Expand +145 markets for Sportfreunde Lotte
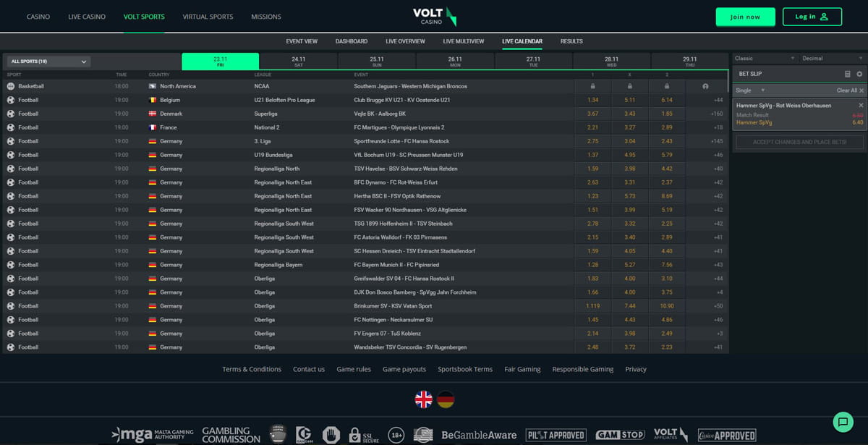The image size is (868, 445). click(x=717, y=141)
